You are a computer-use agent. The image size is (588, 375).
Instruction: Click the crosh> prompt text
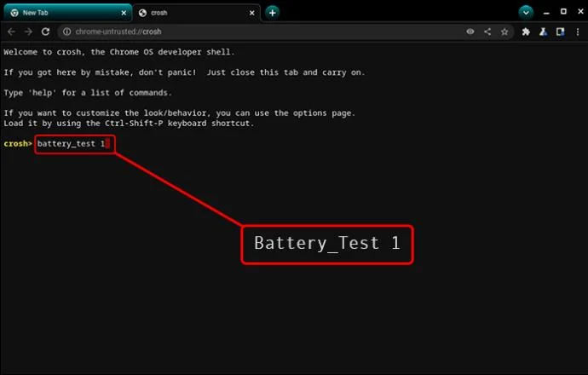click(18, 144)
